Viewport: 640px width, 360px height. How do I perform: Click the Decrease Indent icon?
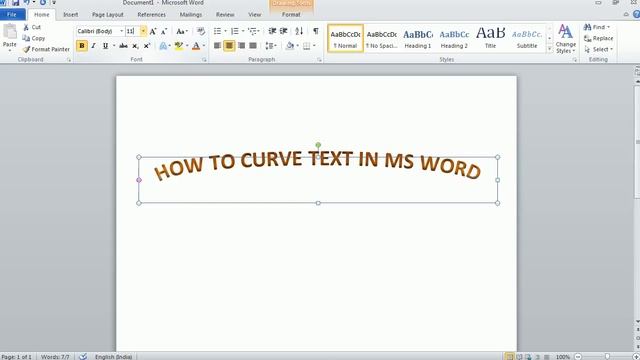[x=272, y=31]
